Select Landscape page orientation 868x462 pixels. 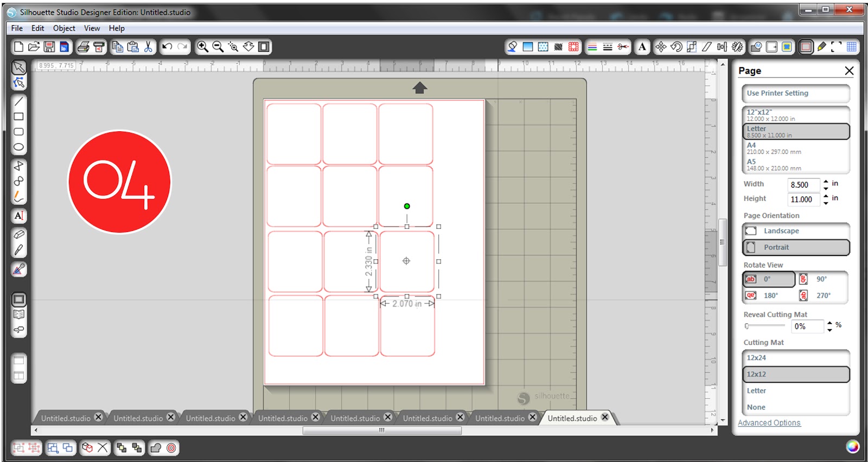click(796, 231)
